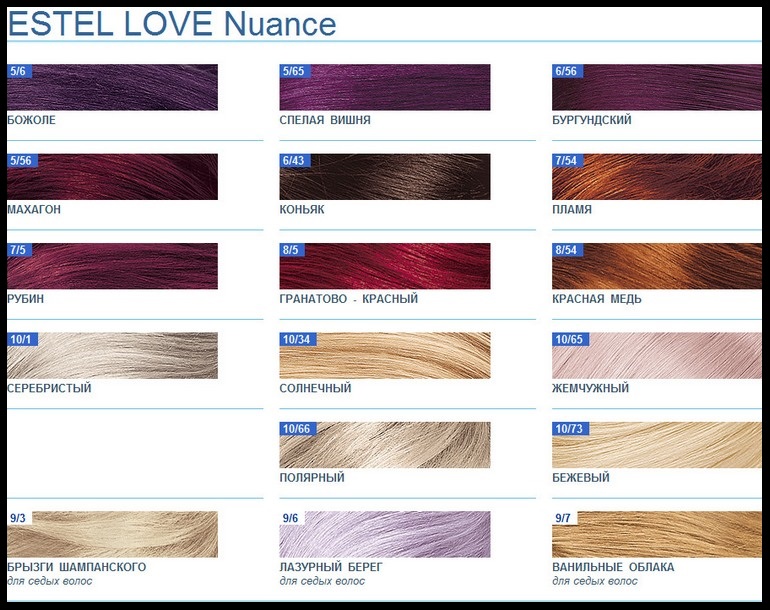Select the Солнечный 10/34 blonde swatch
The width and height of the screenshot is (770, 610).
click(x=385, y=355)
